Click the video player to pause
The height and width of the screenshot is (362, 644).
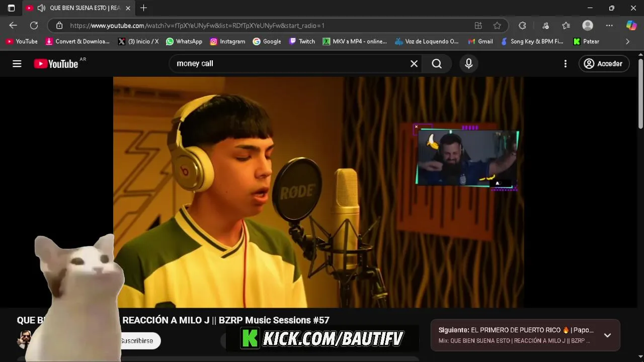318,192
